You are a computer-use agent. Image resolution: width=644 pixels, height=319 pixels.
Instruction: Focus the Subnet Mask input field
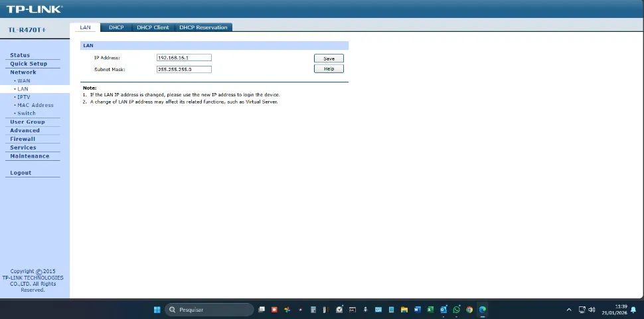[x=184, y=70]
